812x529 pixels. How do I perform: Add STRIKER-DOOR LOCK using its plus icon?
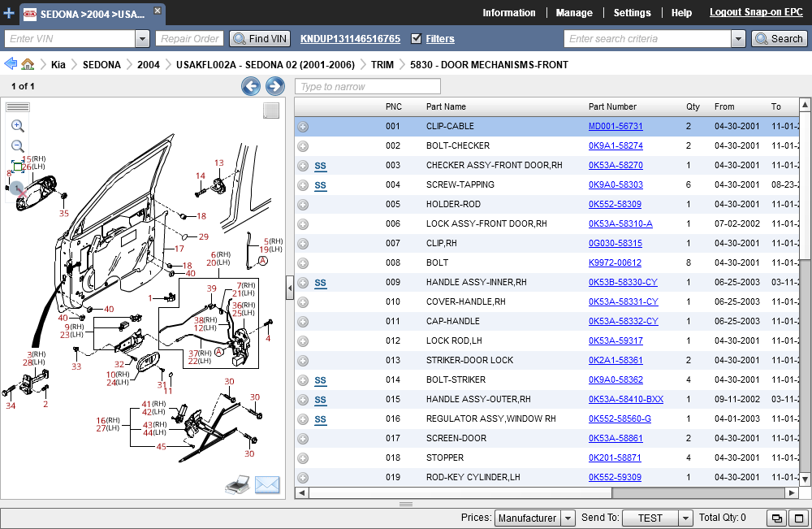point(303,361)
